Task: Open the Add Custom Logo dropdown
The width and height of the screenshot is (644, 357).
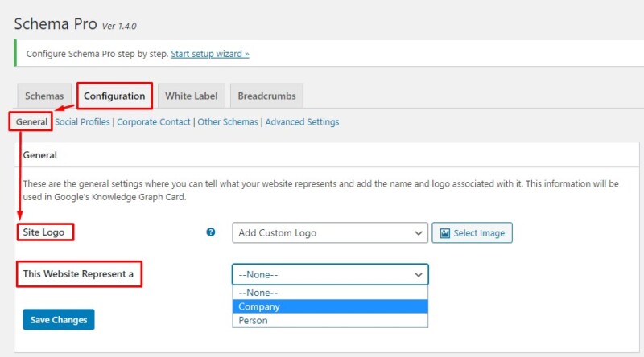Action: (329, 233)
